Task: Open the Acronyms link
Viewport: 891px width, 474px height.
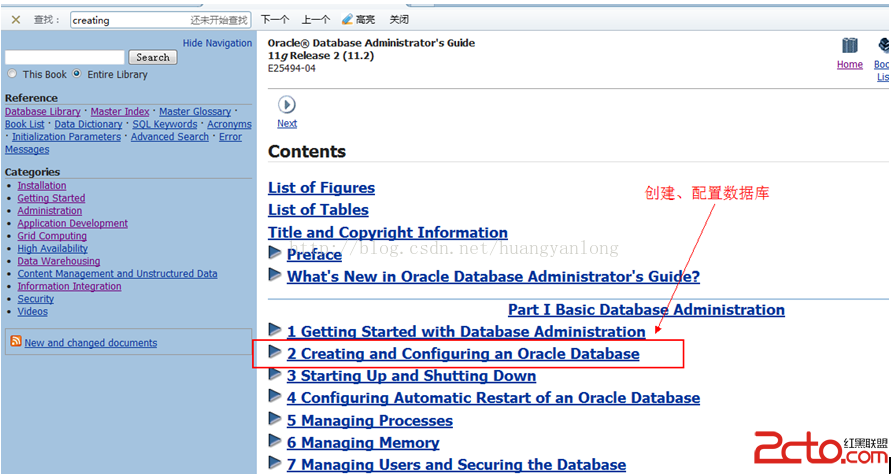Action: coord(229,124)
